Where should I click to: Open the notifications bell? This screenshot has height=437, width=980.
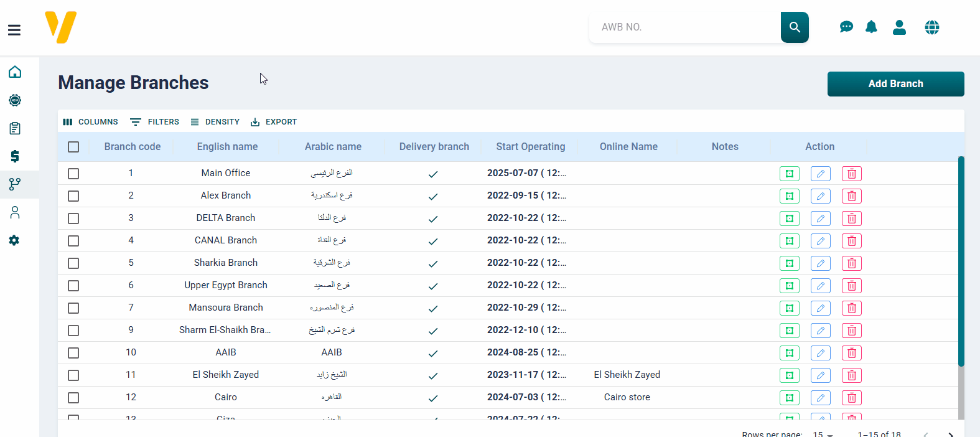point(871,27)
